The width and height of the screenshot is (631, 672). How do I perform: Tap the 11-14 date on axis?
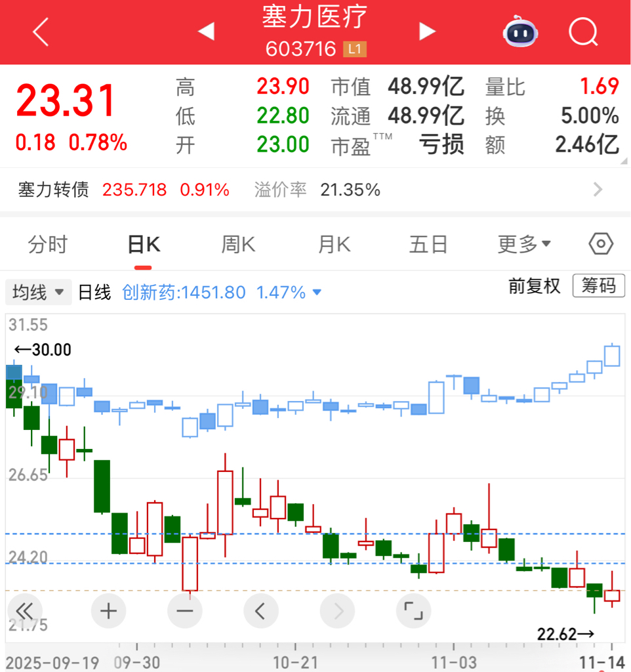[x=602, y=663]
